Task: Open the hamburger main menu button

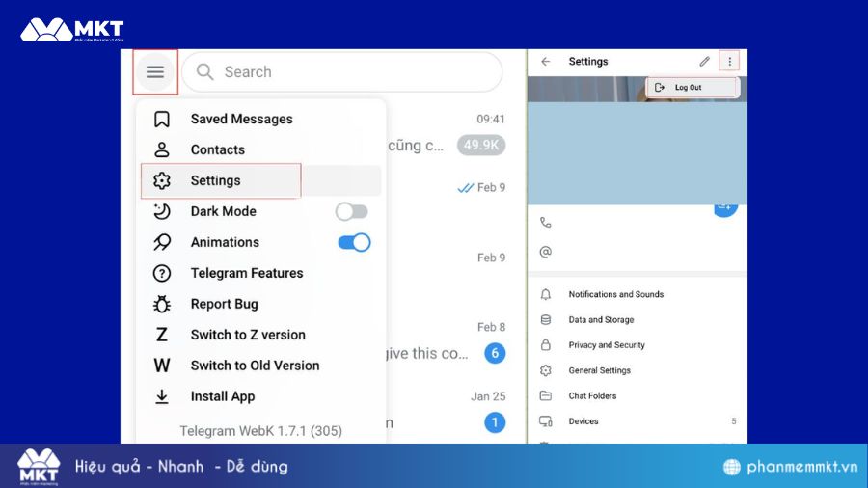Action: [155, 72]
